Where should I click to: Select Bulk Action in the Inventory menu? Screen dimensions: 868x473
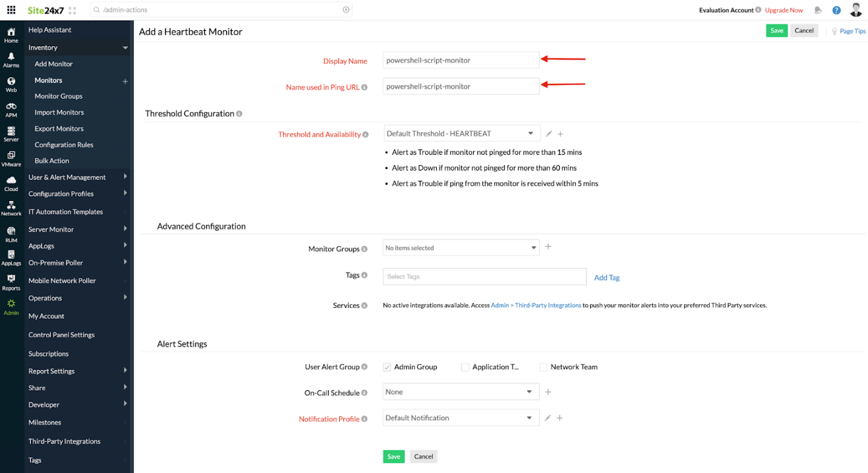pyautogui.click(x=52, y=161)
